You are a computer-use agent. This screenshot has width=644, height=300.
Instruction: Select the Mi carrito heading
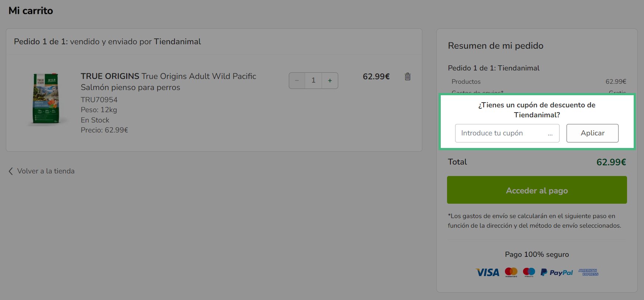[x=31, y=11]
